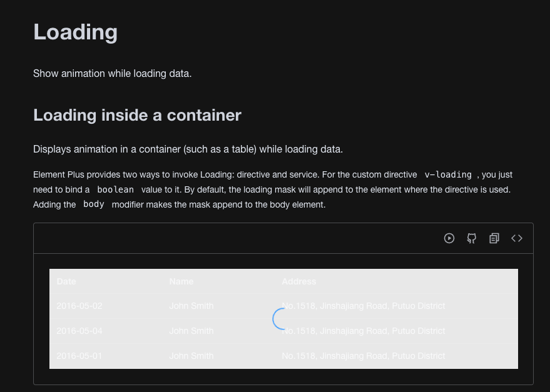Screen dimensions: 550x392
Task: Click the "v-loading" inline code
Action: tap(448, 174)
